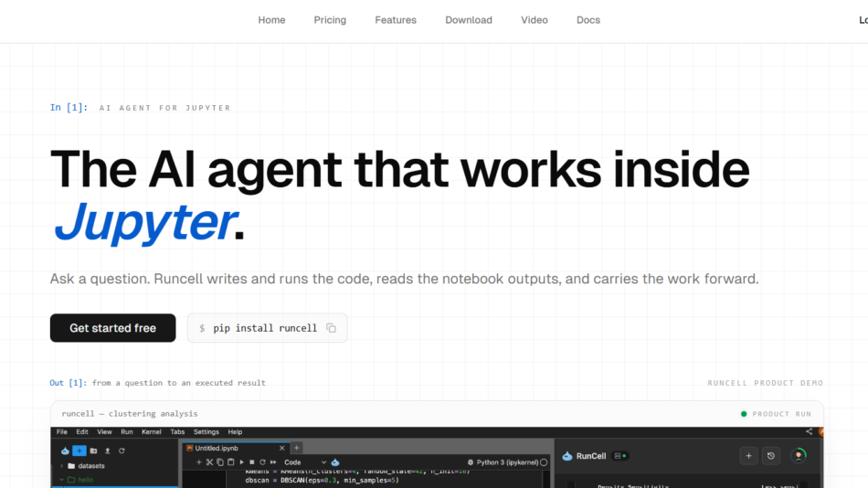
Task: Click the datasets folder name
Action: pyautogui.click(x=90, y=466)
